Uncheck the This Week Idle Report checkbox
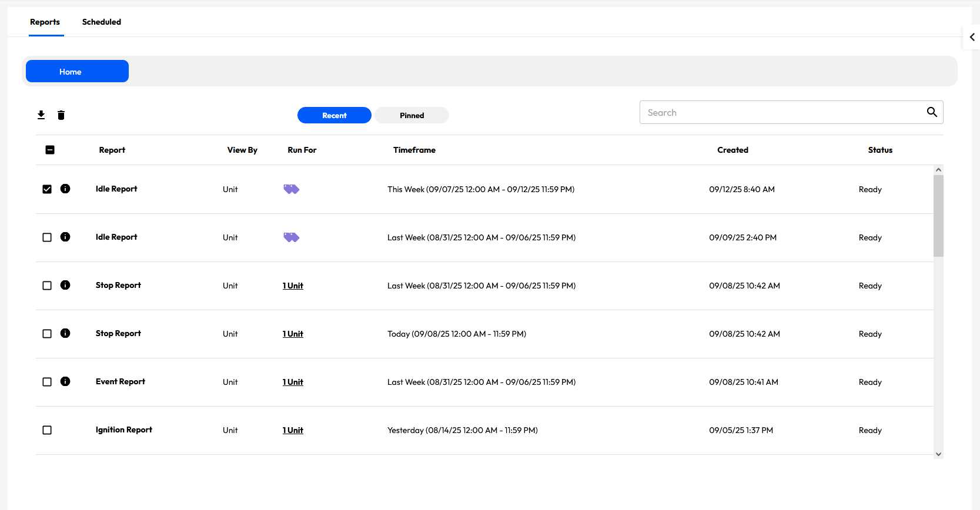The image size is (980, 510). point(47,189)
